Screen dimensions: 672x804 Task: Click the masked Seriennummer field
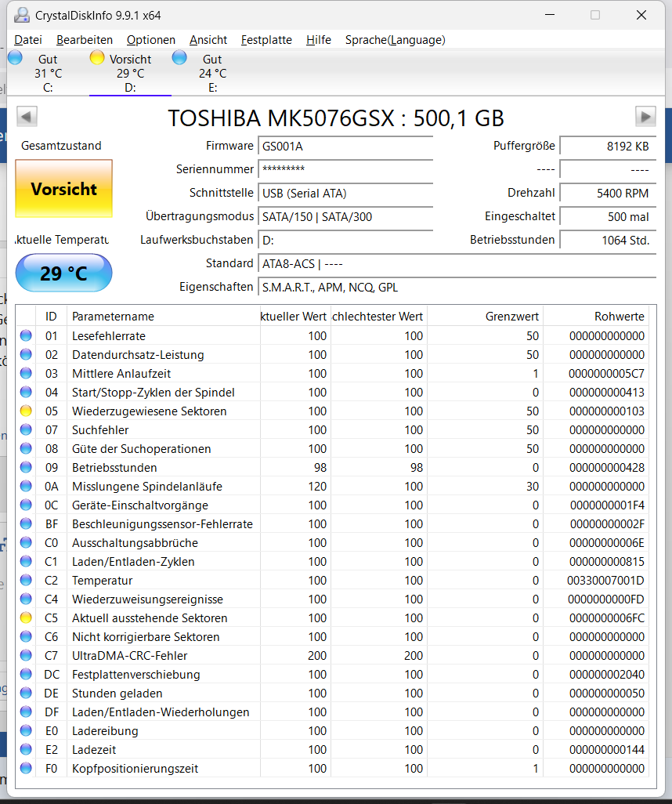pos(345,169)
